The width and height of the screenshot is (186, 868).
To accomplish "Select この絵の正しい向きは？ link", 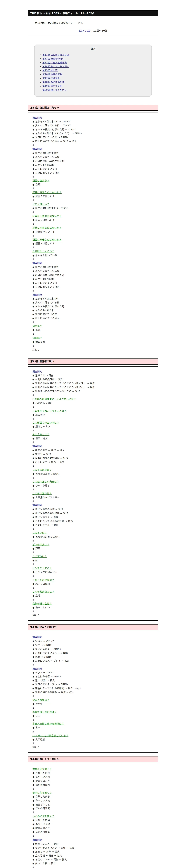I will coord(46,481).
